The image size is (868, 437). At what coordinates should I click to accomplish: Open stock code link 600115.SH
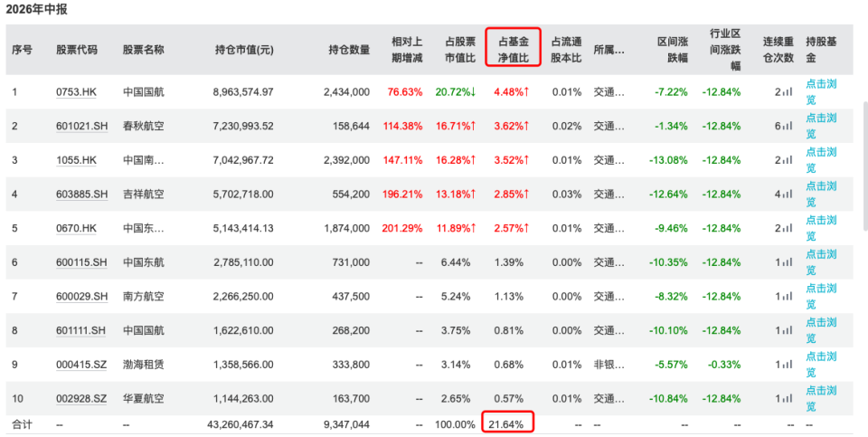coord(82,262)
